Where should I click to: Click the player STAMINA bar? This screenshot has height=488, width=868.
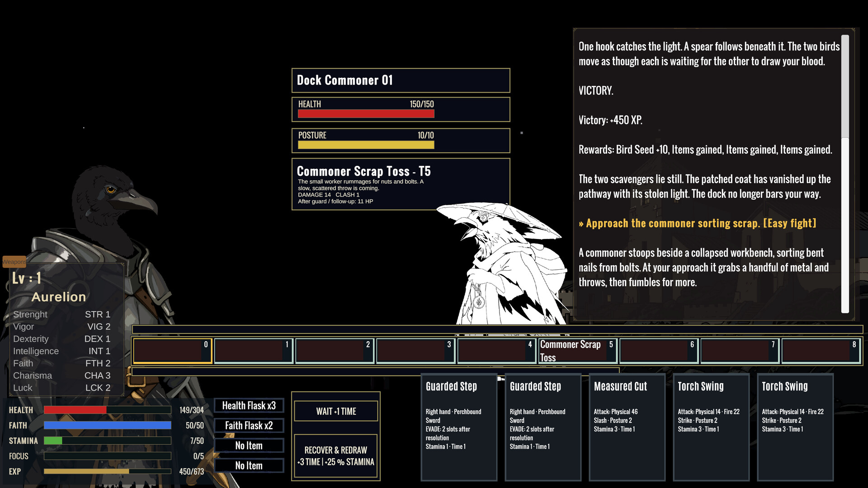tap(107, 441)
